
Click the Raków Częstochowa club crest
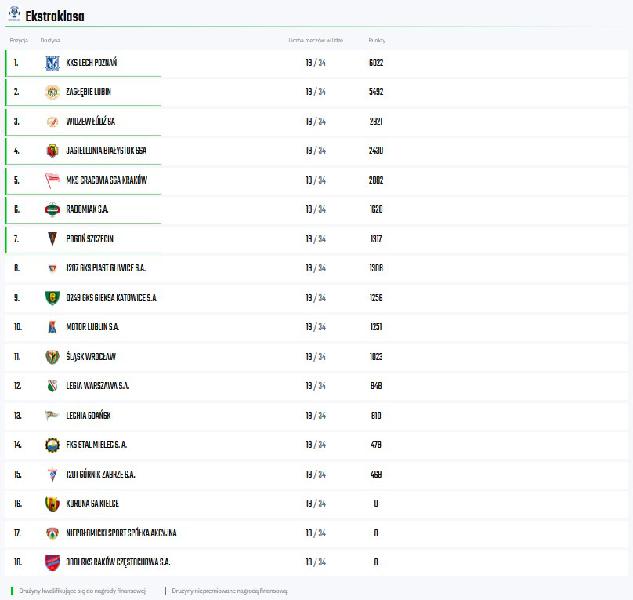(x=52, y=562)
